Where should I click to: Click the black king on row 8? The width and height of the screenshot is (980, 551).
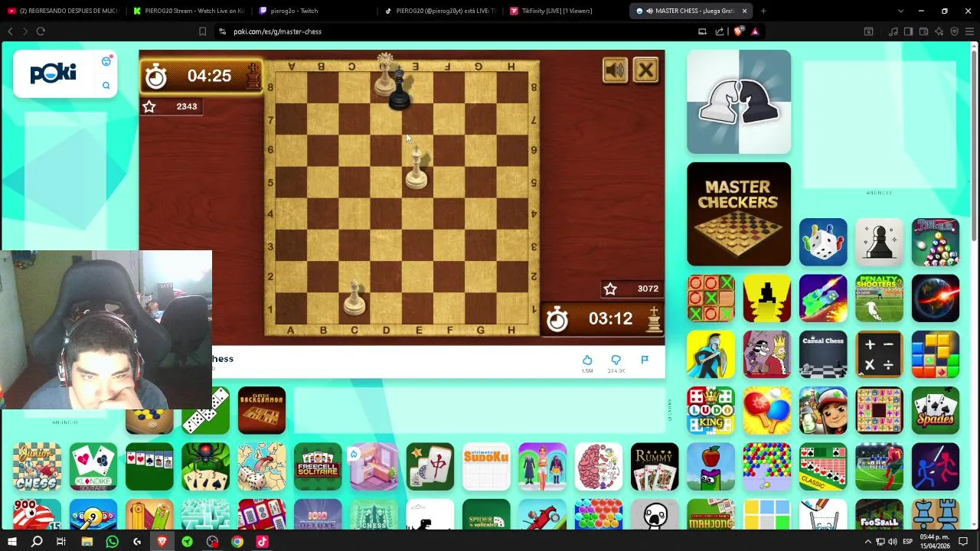[398, 89]
